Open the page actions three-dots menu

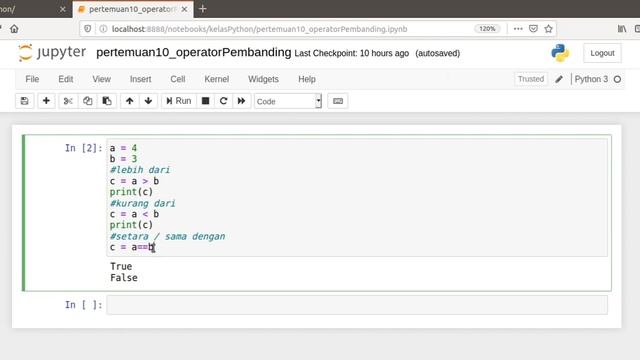tap(518, 29)
